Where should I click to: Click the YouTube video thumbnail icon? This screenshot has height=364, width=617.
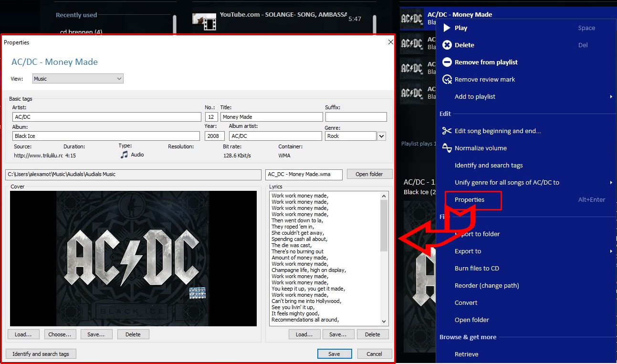pos(204,21)
